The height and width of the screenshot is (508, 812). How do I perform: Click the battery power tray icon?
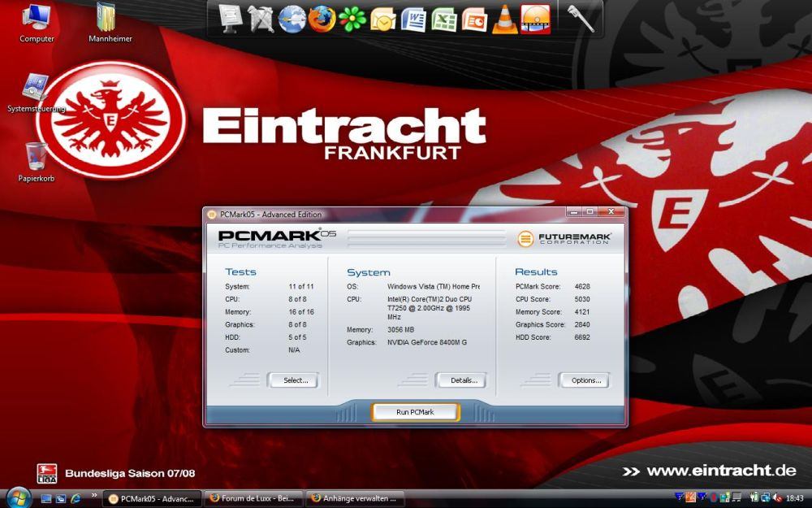coord(754,497)
